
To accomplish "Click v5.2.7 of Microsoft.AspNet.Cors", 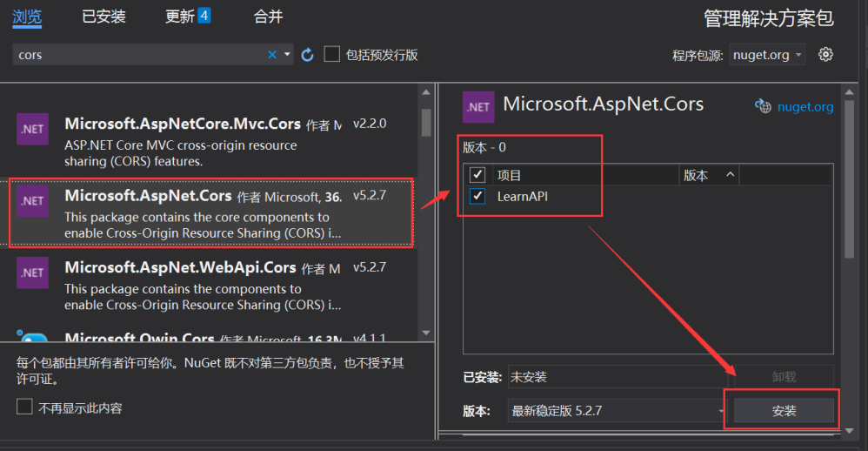I will [370, 195].
